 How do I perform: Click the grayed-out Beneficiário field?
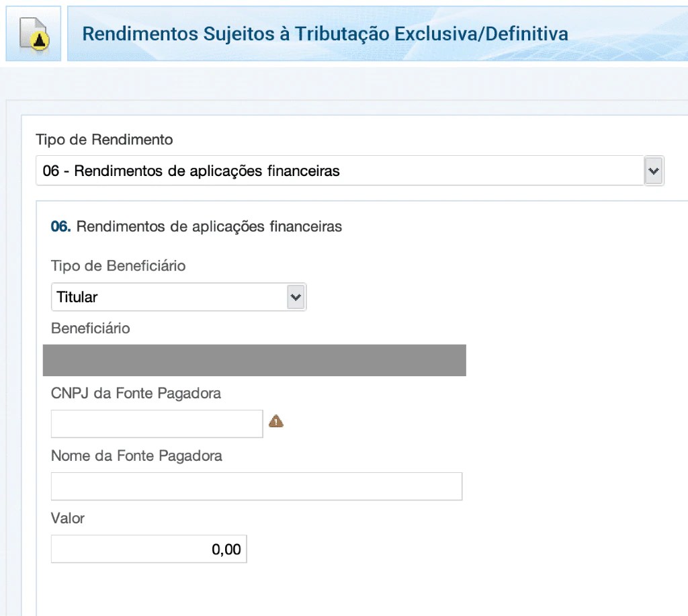point(254,360)
